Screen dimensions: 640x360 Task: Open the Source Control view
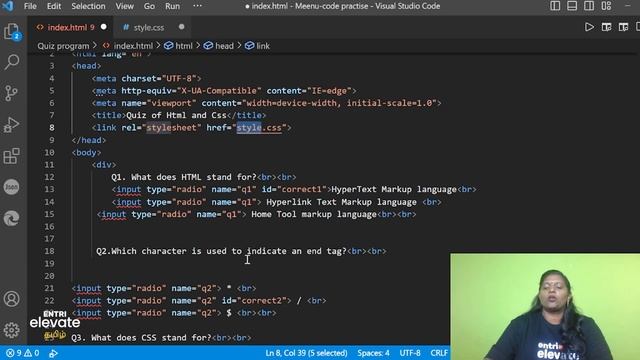point(11,93)
